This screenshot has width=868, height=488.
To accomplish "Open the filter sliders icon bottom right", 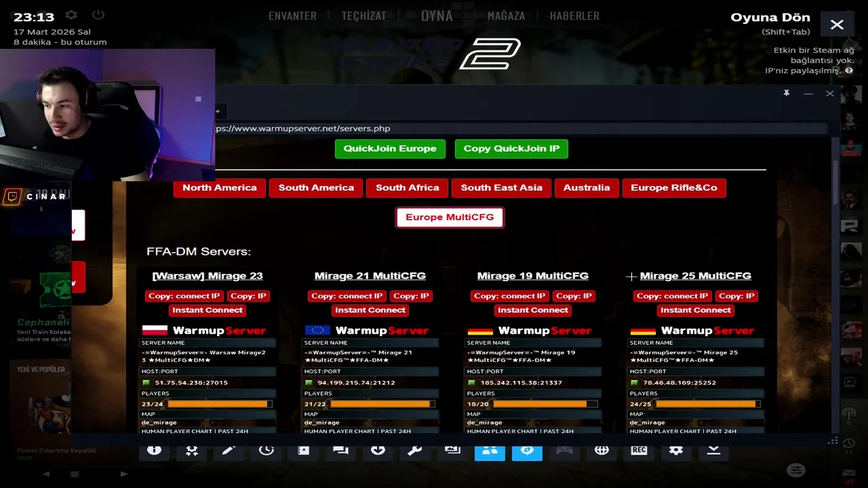I will click(x=796, y=470).
